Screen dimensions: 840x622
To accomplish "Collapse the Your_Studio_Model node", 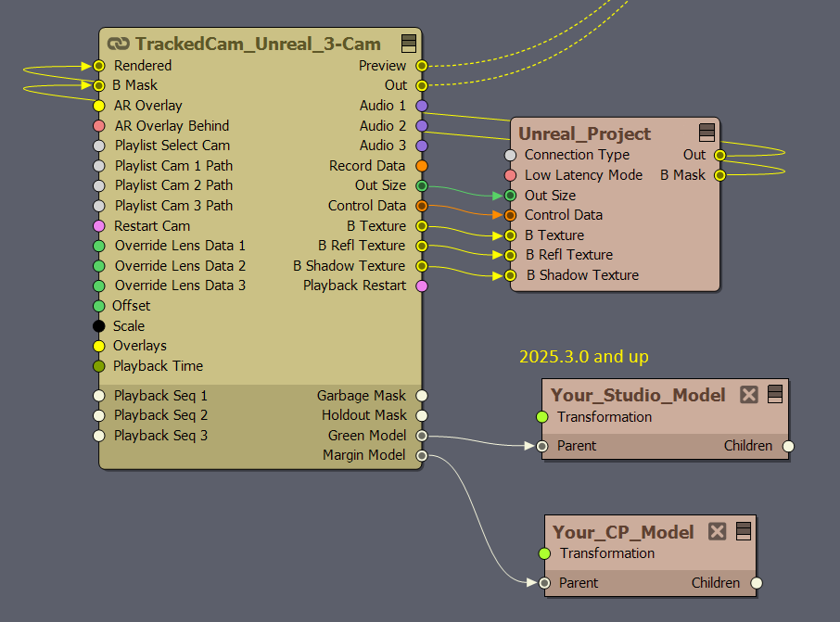I will pos(776,394).
